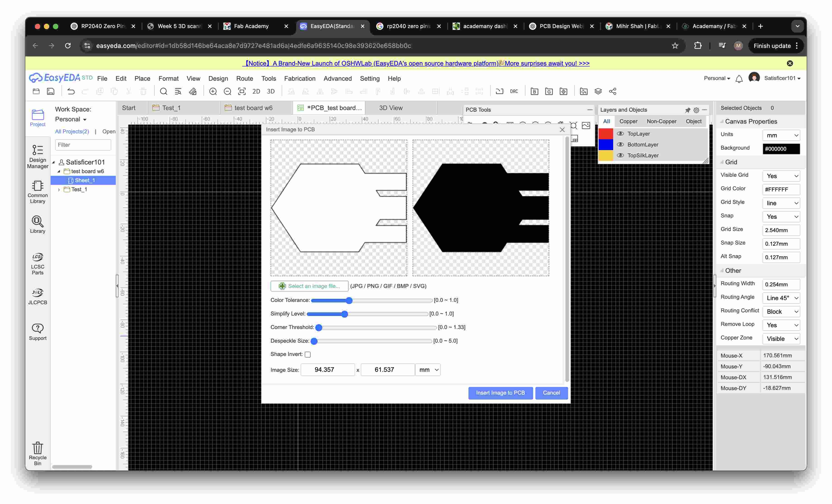The height and width of the screenshot is (504, 832).
Task: Click the Generate BOM icon
Action: point(534,91)
